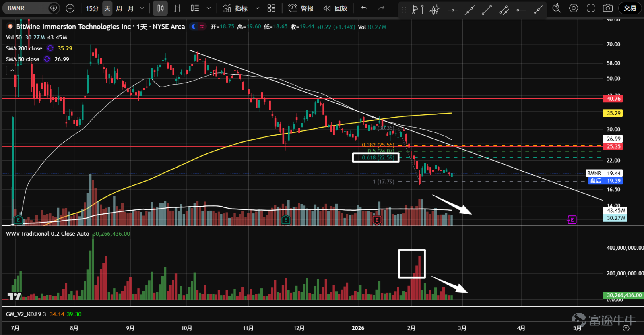Click the 26.99 SMA 50 price label
This screenshot has width=644, height=335.
(x=613, y=139)
